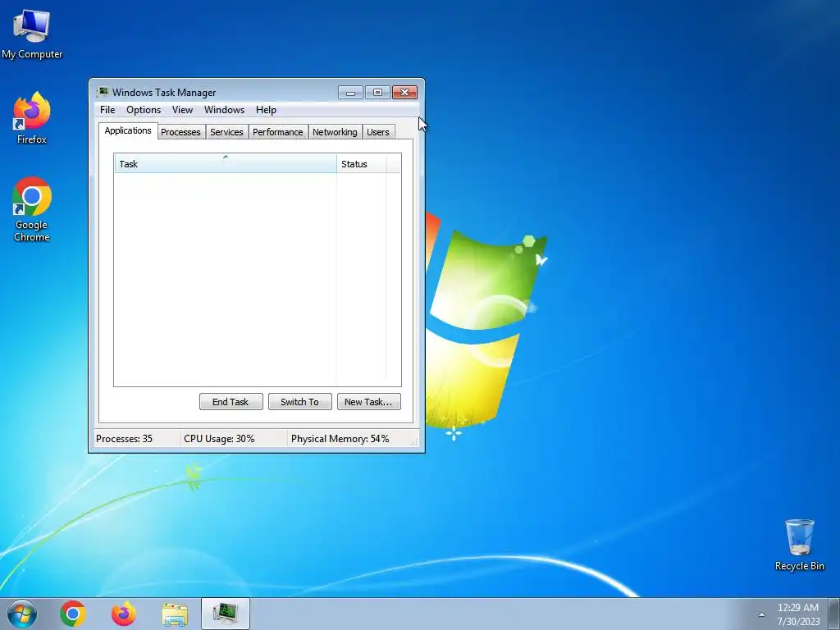Viewport: 840px width, 630px height.
Task: Click the Task Manager title bar icon
Action: click(x=103, y=92)
